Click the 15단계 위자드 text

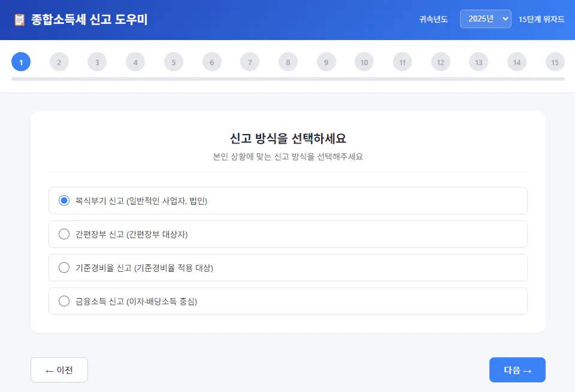click(541, 19)
